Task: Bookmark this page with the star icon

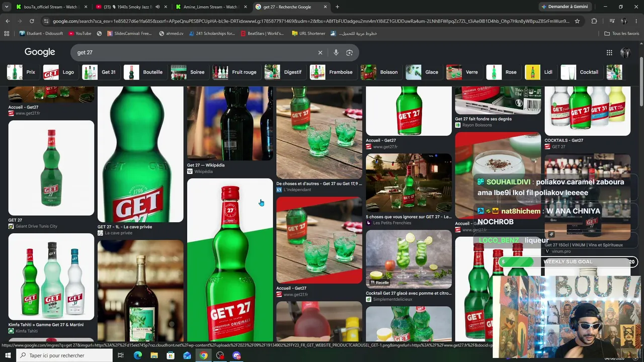Action: tap(577, 21)
